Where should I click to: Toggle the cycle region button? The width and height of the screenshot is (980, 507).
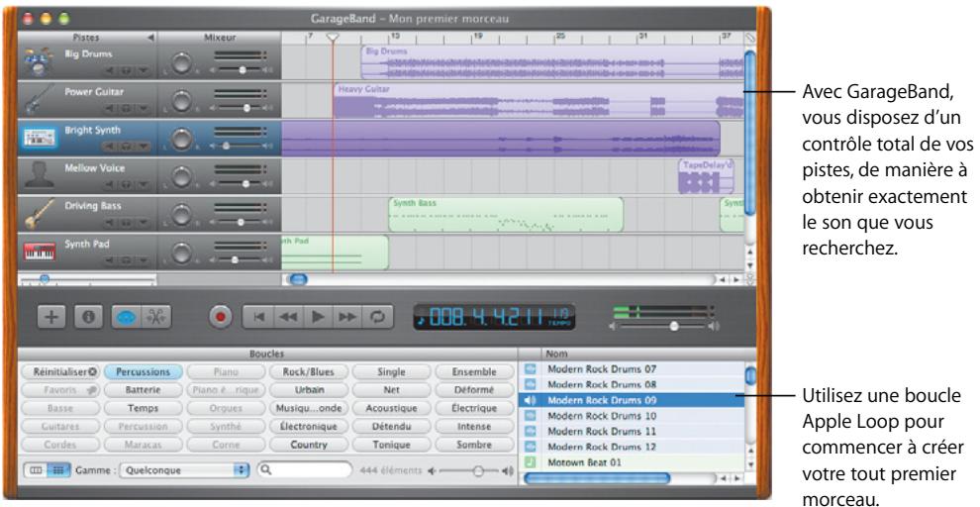[377, 317]
